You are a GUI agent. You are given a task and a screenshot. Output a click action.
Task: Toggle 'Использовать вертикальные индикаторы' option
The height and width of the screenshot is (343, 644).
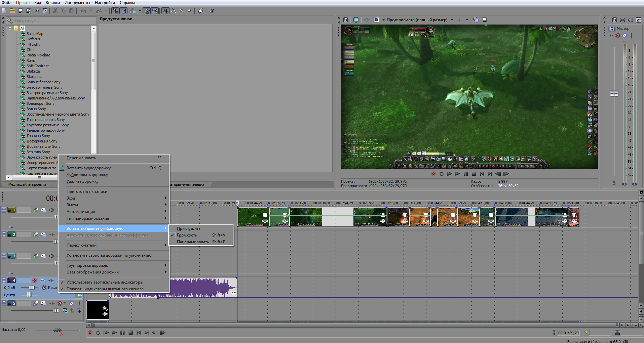(113, 282)
